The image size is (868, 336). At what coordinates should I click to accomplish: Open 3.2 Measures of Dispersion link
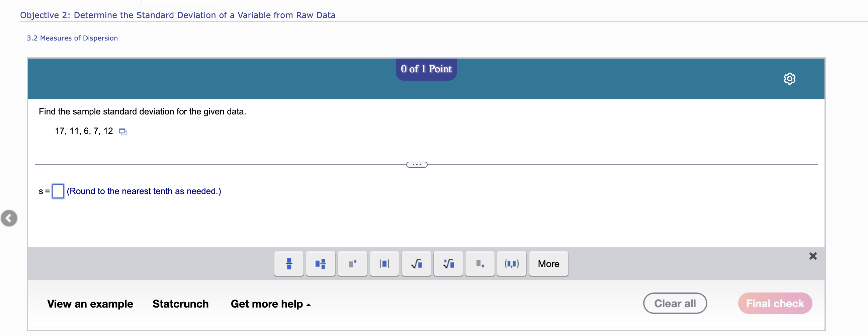coord(72,38)
